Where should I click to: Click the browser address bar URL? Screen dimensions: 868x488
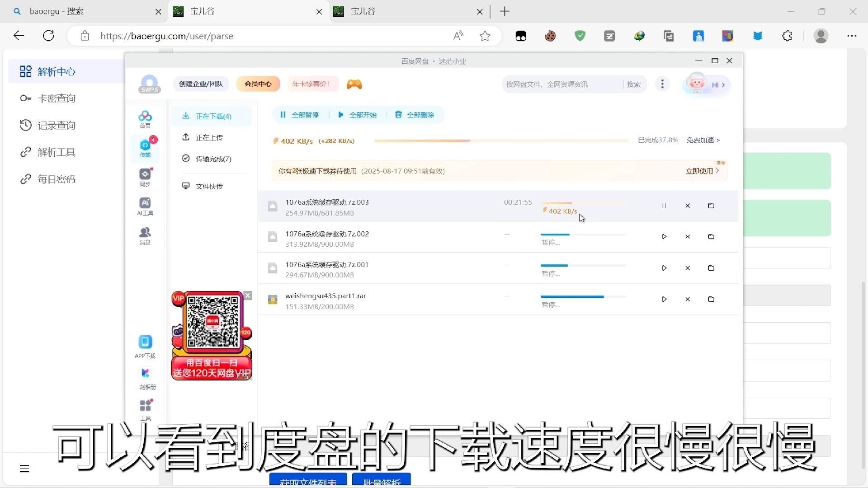point(166,36)
